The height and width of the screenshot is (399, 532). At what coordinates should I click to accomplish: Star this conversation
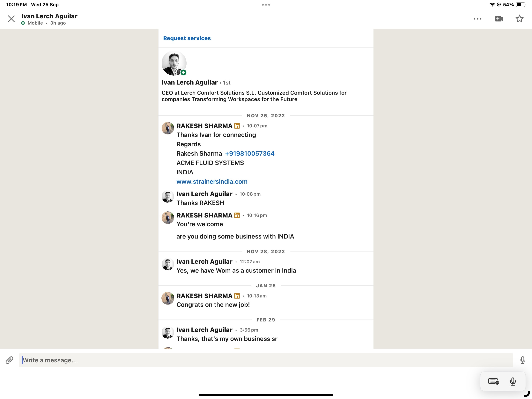click(x=520, y=19)
